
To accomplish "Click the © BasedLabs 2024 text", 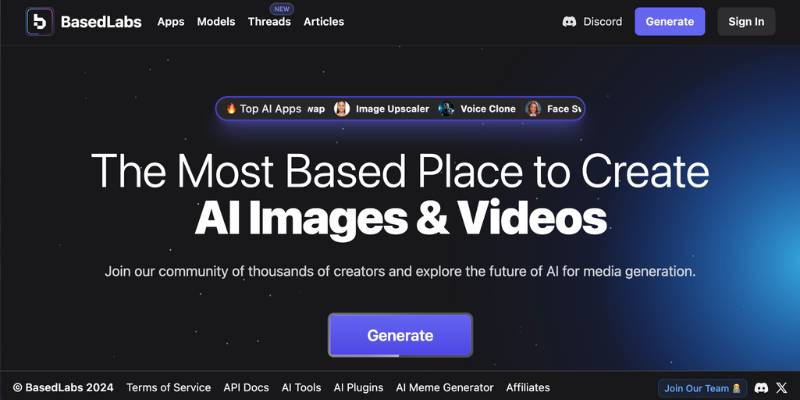I will pyautogui.click(x=63, y=388).
